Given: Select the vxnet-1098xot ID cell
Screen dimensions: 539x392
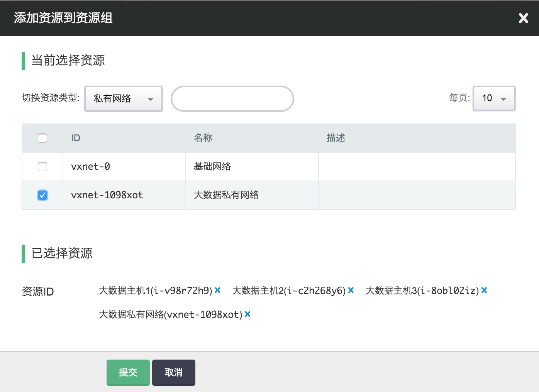Looking at the screenshot, I should click(107, 195).
